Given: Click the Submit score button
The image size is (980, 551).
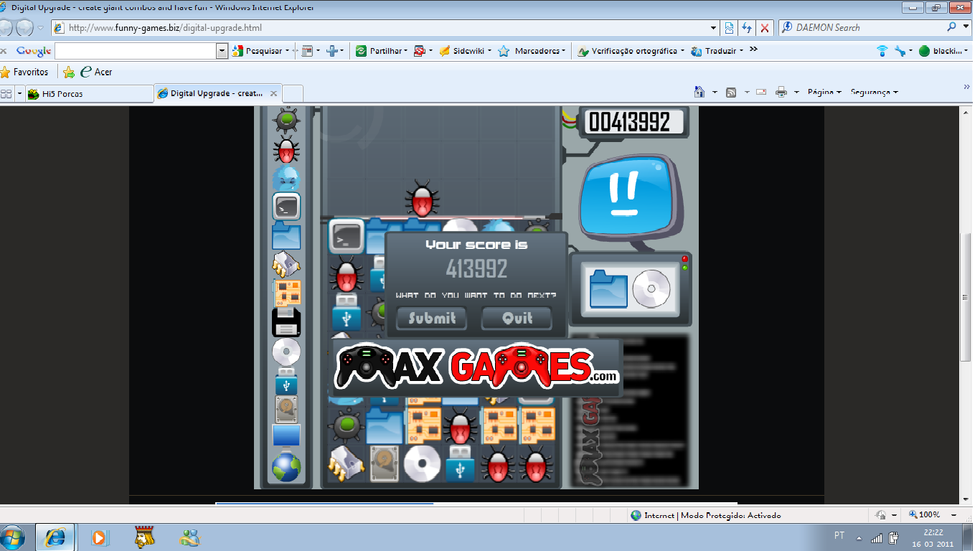Looking at the screenshot, I should tap(431, 318).
